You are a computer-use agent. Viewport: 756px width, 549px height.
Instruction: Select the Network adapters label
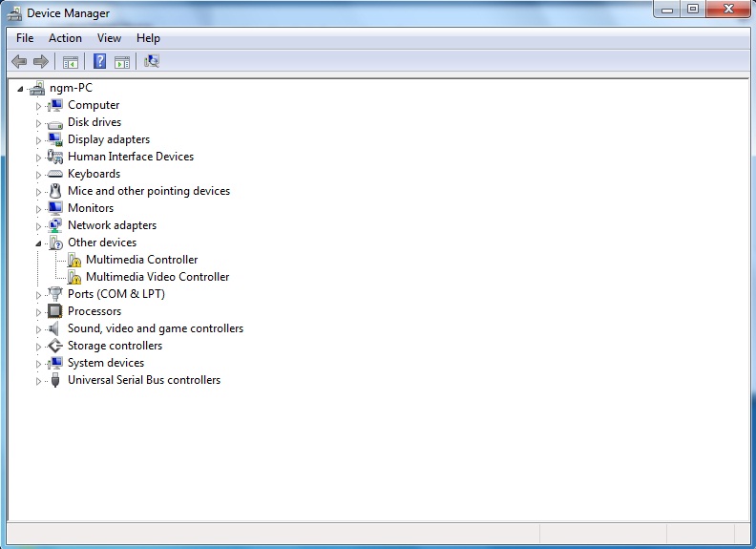pos(113,225)
